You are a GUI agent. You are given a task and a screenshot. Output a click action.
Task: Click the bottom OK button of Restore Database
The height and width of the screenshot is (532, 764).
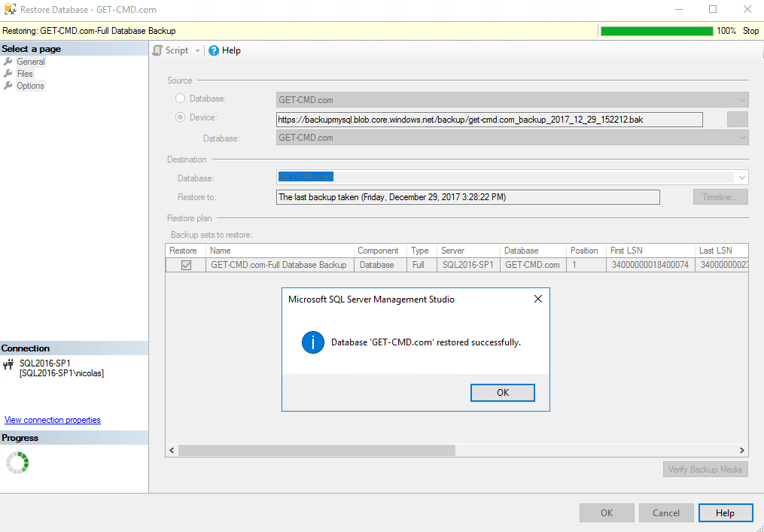click(x=607, y=513)
